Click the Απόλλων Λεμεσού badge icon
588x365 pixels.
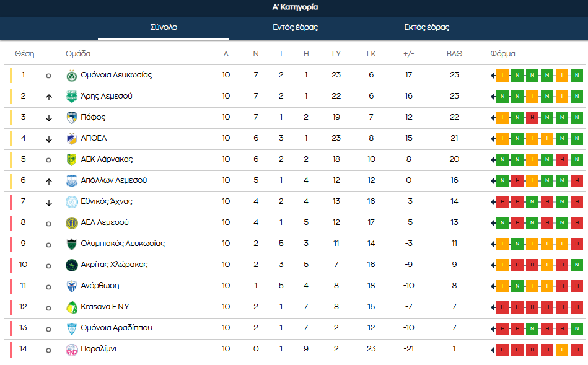71,181
